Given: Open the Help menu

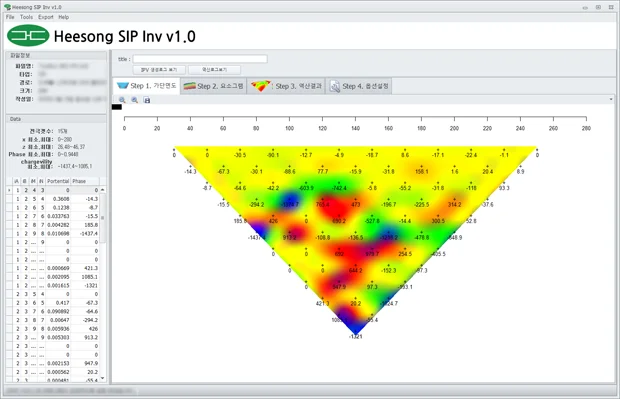Looking at the screenshot, I should coord(64,17).
